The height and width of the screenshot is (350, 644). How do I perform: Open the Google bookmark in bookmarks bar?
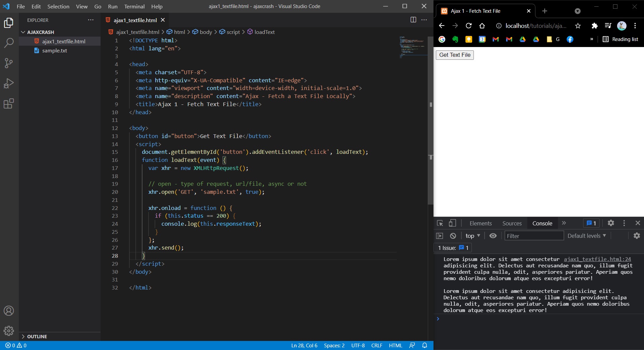(442, 39)
